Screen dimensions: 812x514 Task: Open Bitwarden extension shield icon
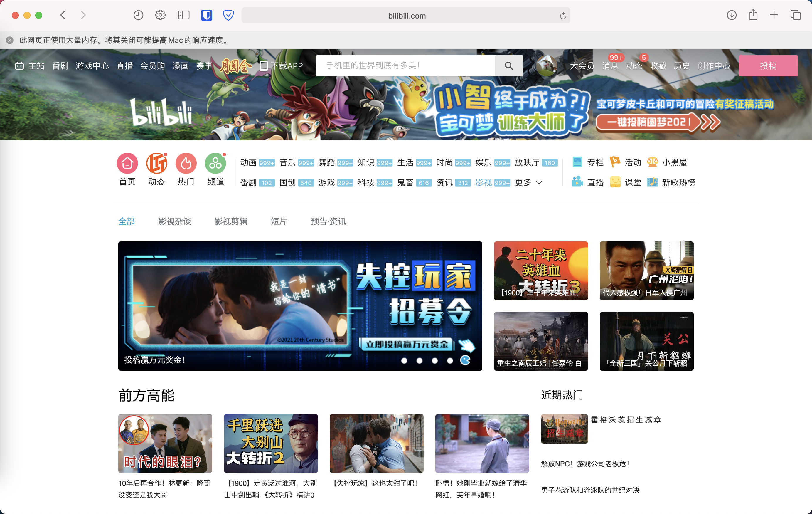pos(206,15)
